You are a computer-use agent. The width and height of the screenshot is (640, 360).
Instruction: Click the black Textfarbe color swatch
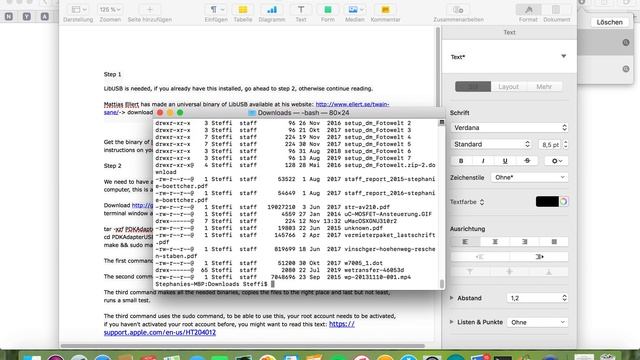pyautogui.click(x=547, y=202)
